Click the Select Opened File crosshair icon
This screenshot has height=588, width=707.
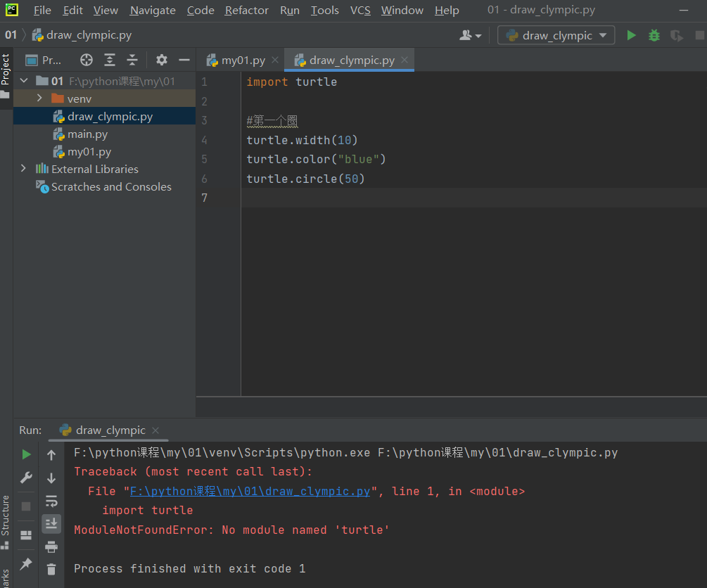86,60
